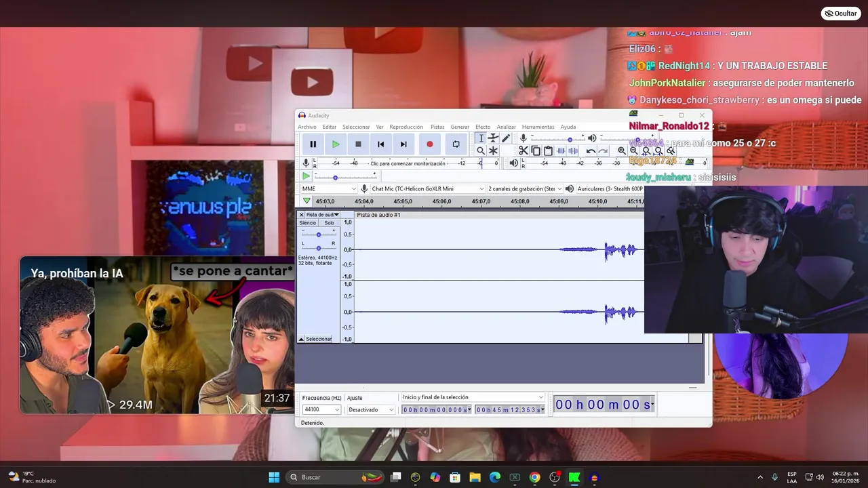Toggle the Solo button on the track
The width and height of the screenshot is (868, 488).
[329, 223]
